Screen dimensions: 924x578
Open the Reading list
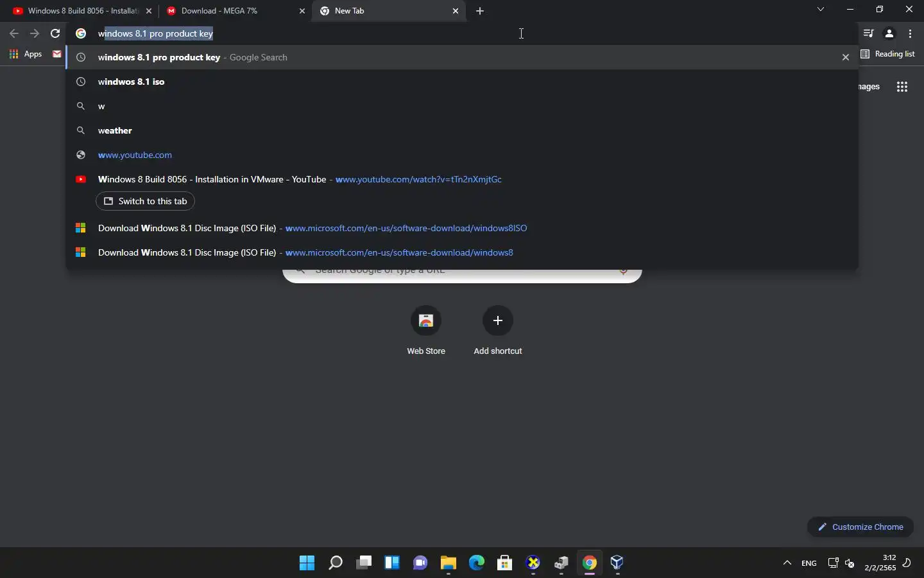pos(887,54)
